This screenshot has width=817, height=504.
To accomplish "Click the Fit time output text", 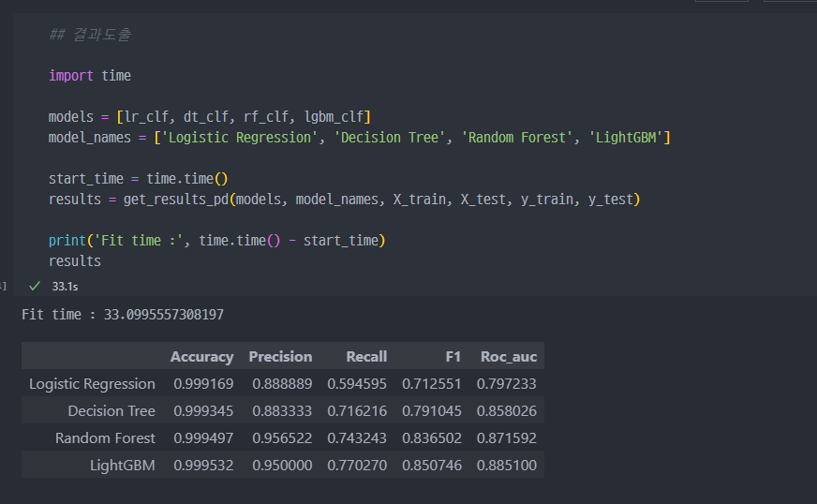I will point(123,315).
